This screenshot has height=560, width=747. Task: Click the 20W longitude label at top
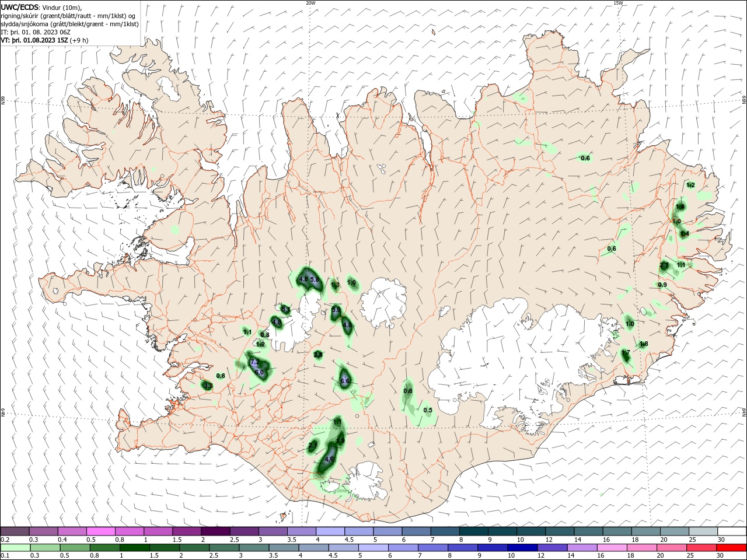point(310,3)
